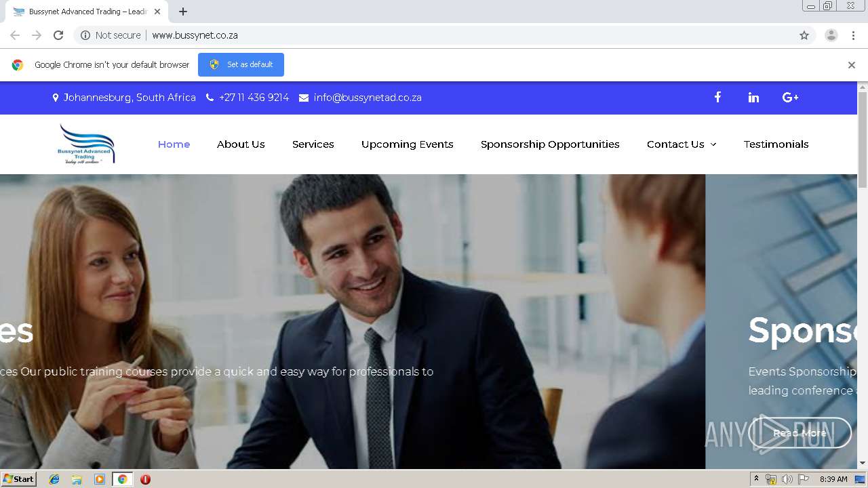Click the vertical scrollbar thumb

(x=863, y=140)
